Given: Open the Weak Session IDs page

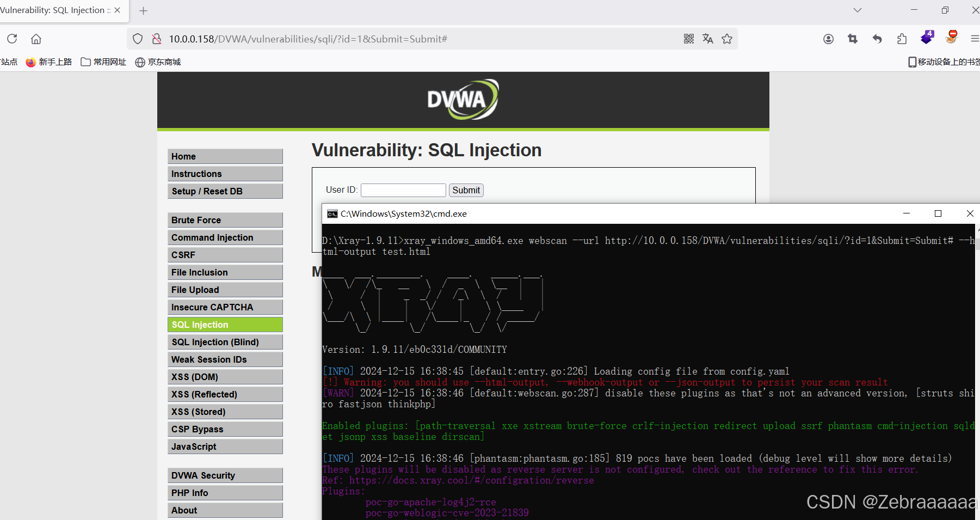Looking at the screenshot, I should 225,359.
